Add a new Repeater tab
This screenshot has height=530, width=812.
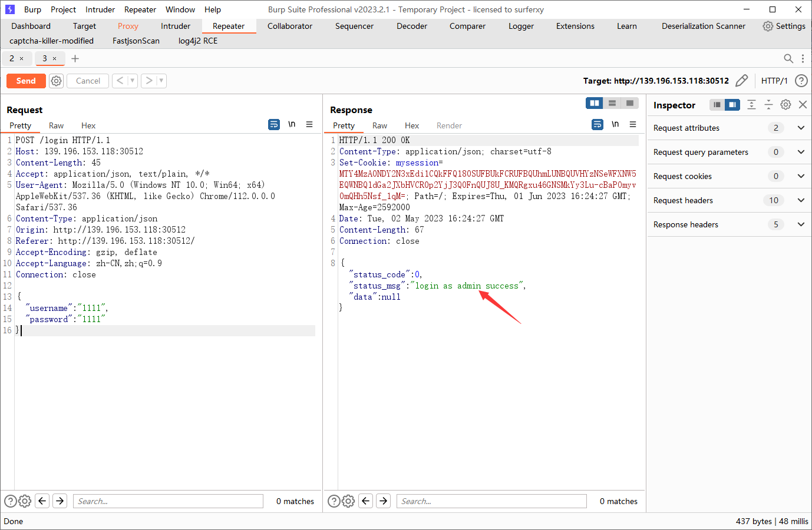point(75,58)
